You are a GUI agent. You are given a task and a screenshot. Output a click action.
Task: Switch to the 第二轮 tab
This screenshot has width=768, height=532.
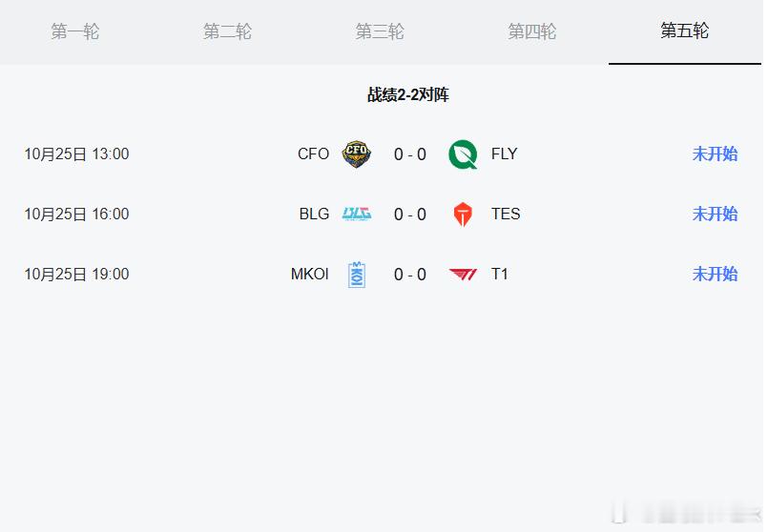(x=227, y=31)
